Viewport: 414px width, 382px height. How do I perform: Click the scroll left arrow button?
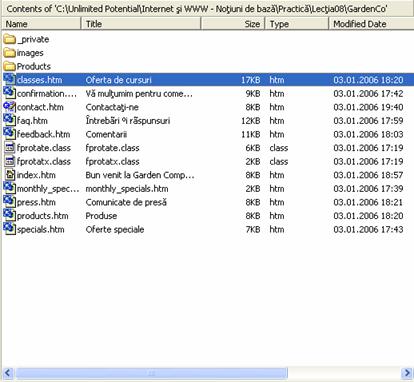[8, 373]
